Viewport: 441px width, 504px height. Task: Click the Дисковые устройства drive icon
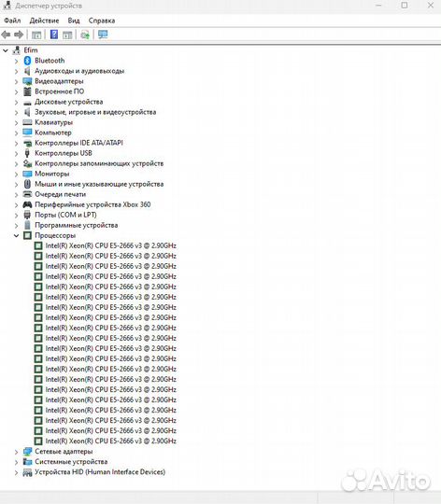(x=27, y=103)
